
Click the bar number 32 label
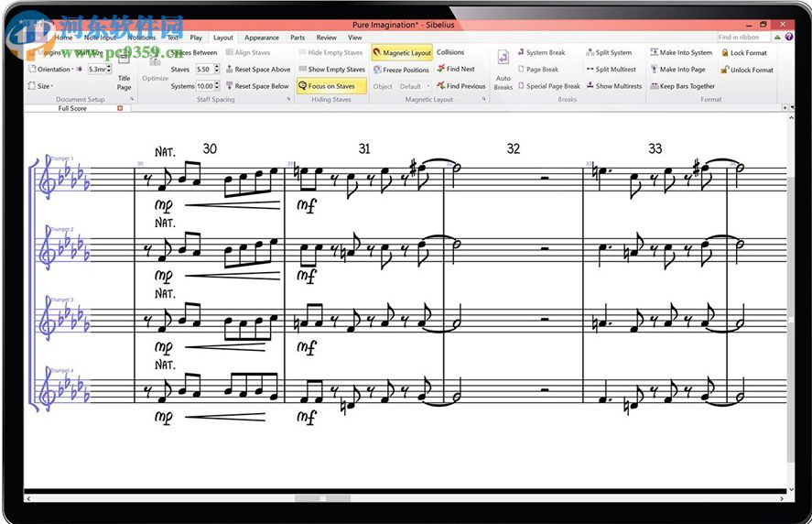point(513,148)
